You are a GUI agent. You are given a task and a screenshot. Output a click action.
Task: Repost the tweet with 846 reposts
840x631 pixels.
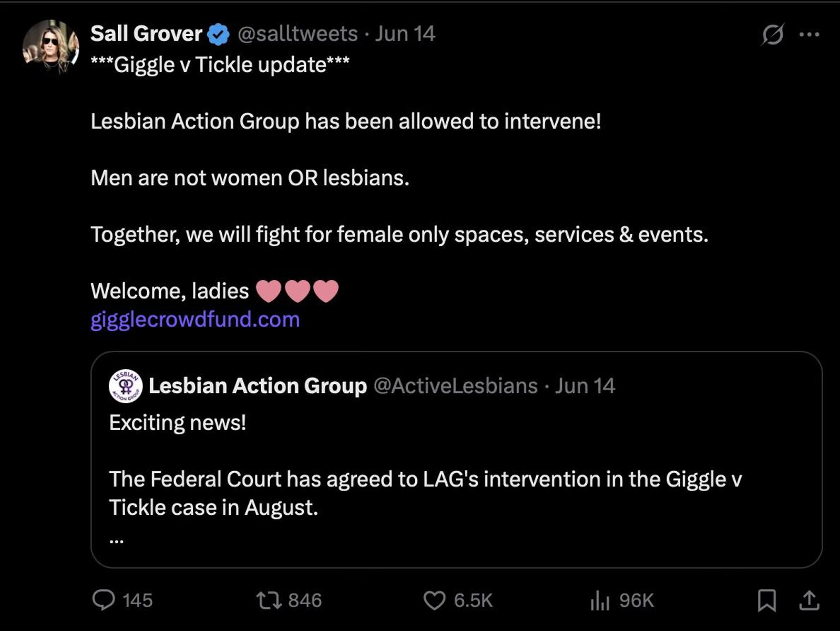269,600
